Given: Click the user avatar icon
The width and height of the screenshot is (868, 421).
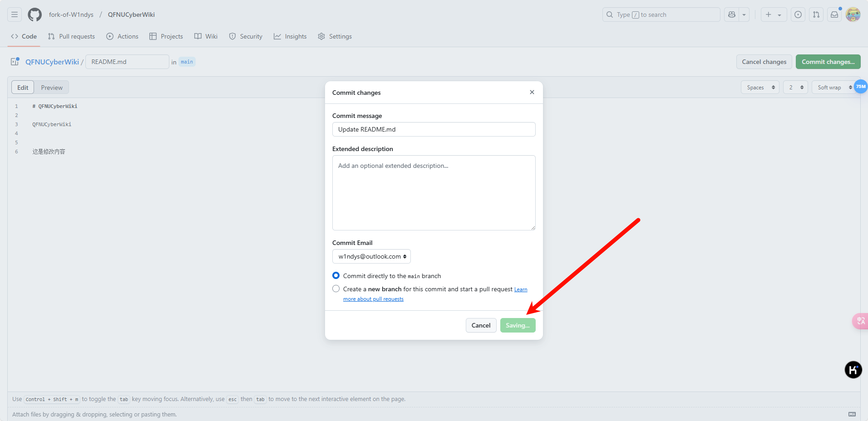Looking at the screenshot, I should pos(853,15).
